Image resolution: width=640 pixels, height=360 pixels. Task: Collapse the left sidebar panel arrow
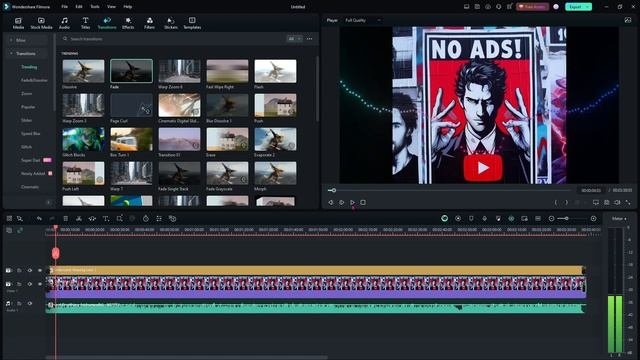point(49,202)
